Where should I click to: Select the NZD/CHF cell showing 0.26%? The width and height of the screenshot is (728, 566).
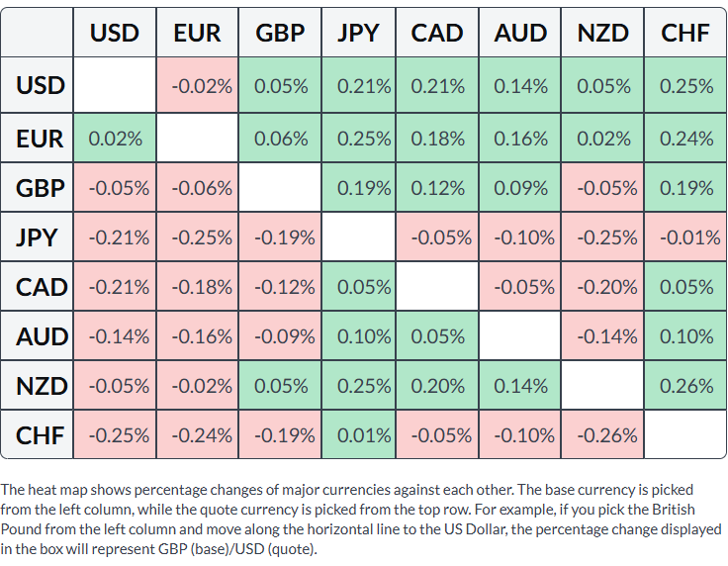coord(685,385)
